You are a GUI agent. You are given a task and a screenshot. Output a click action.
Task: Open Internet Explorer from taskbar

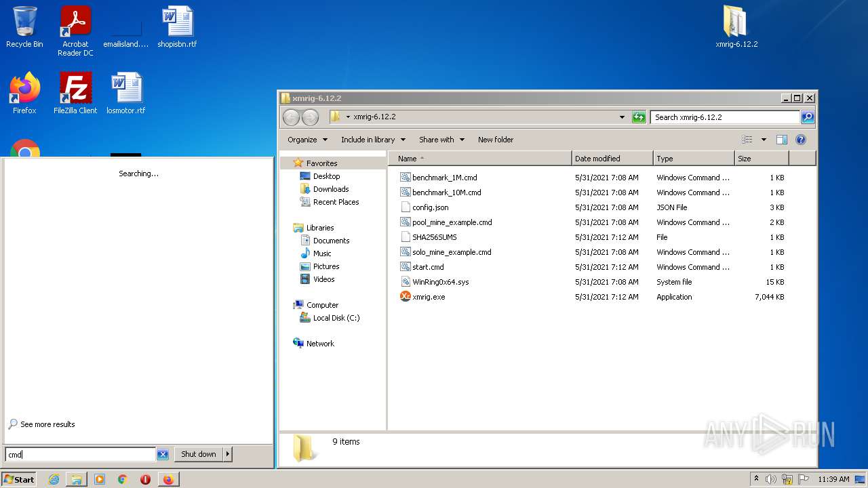(x=54, y=479)
